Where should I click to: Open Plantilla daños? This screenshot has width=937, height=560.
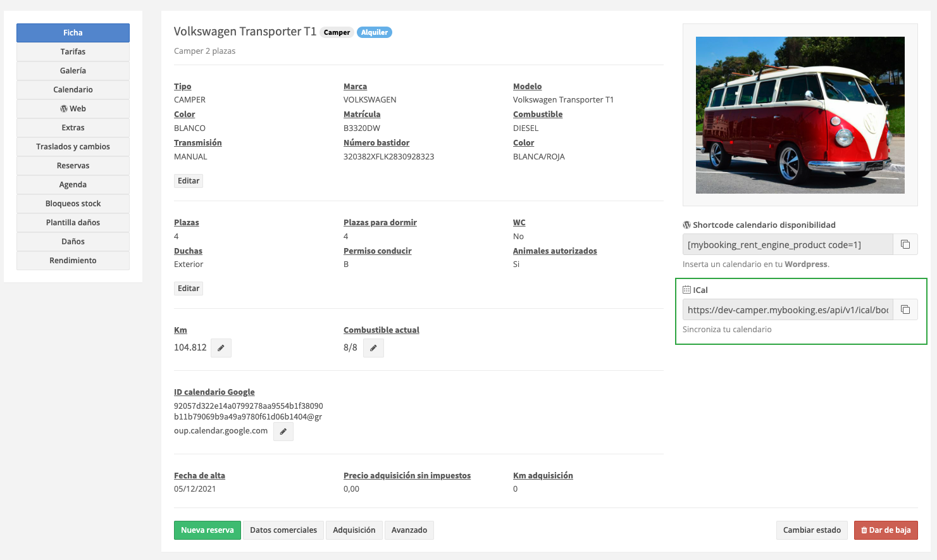tap(73, 223)
